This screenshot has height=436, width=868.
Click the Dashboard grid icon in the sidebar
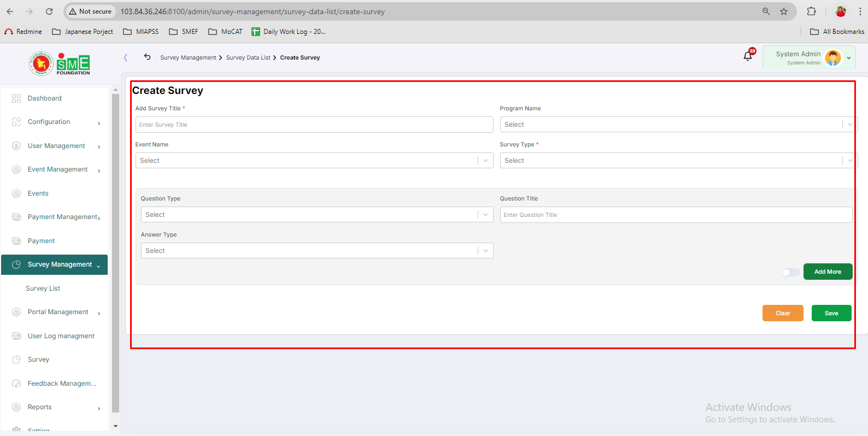(16, 98)
